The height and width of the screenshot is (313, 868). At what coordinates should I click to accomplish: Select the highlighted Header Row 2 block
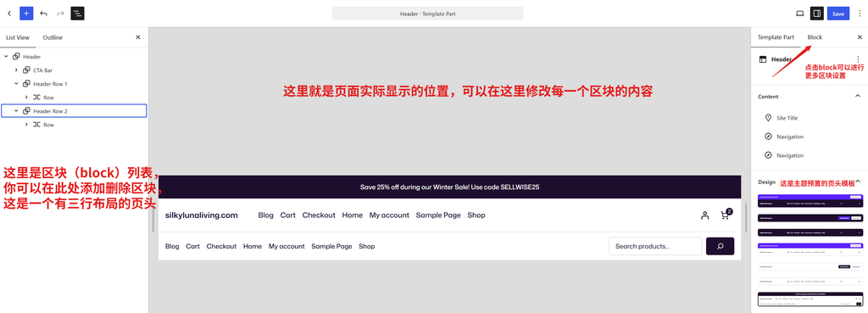click(x=75, y=111)
